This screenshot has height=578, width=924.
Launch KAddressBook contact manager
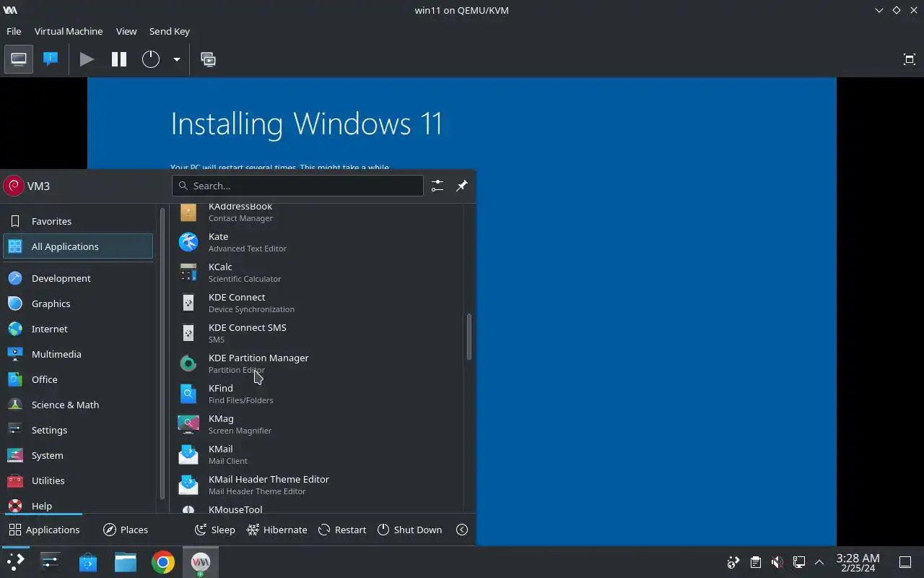click(316, 215)
